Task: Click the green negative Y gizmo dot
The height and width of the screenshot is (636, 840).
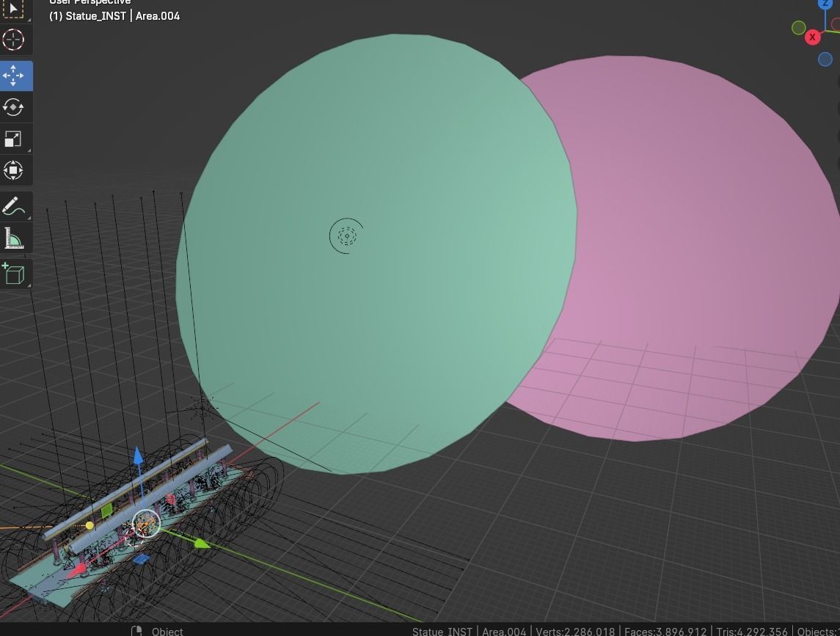Action: (x=798, y=28)
